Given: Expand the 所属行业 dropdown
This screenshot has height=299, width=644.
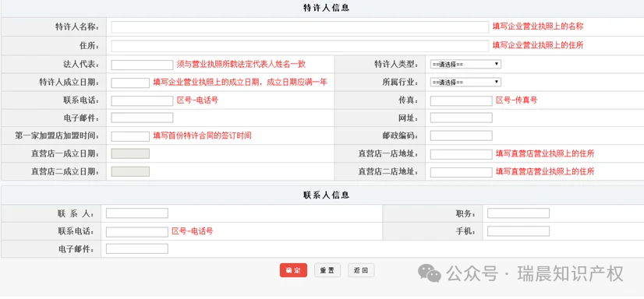Looking at the screenshot, I should click(465, 82).
